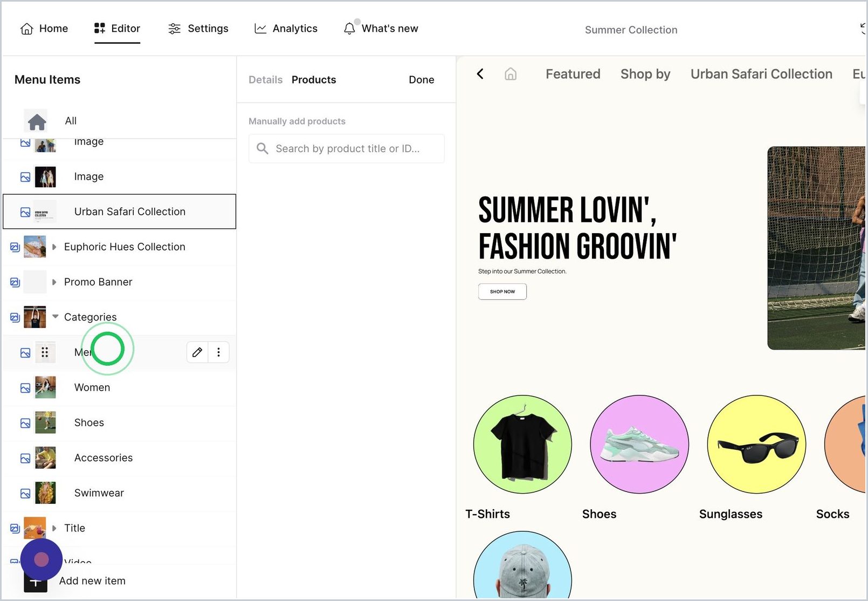Switch to the Details tab
The height and width of the screenshot is (601, 868).
coord(265,80)
